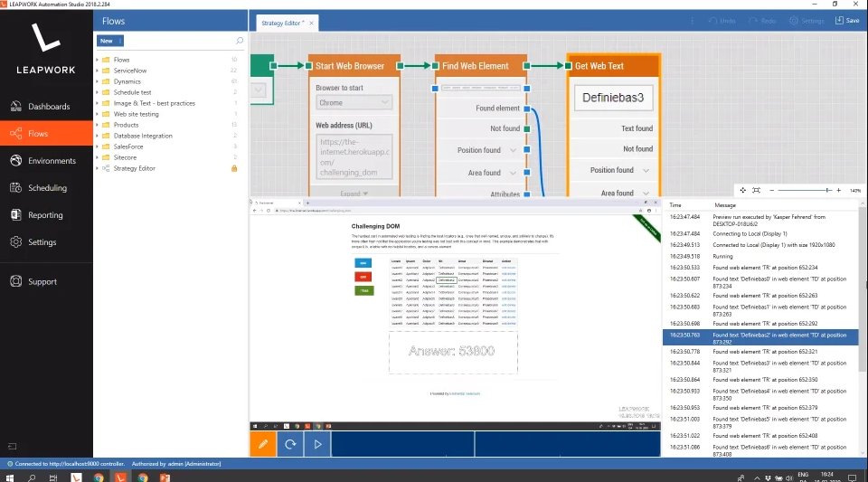This screenshot has width=868, height=482.
Task: Expand Area found in Find Web Element
Action: tap(514, 173)
